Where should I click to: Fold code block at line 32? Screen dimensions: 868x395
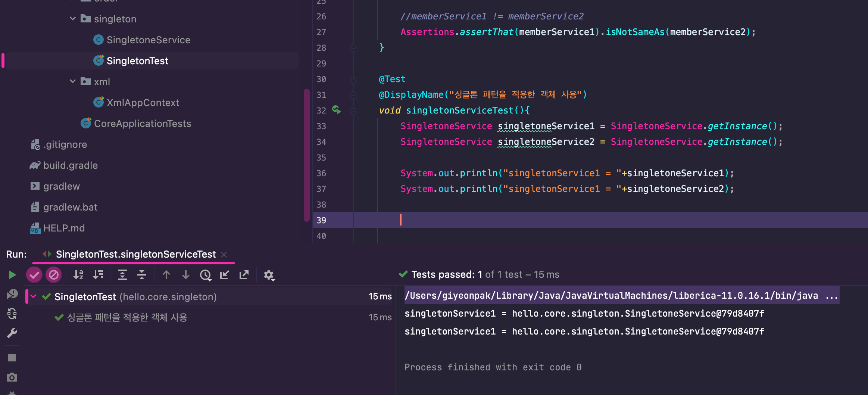pyautogui.click(x=353, y=111)
